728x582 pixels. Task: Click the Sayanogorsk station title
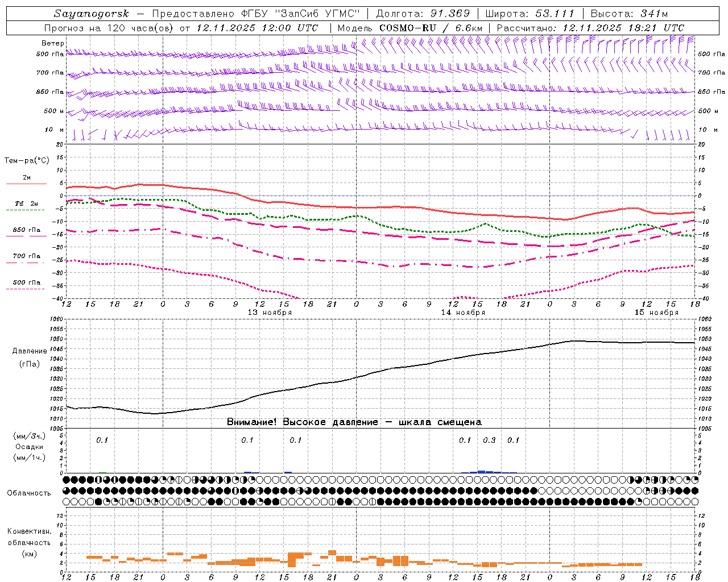[92, 14]
